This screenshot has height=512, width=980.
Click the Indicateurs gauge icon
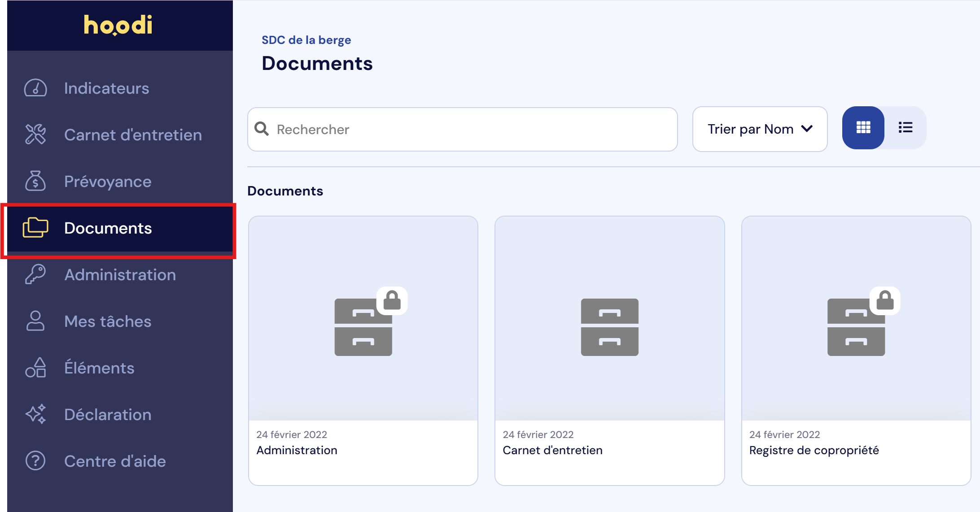(x=35, y=88)
